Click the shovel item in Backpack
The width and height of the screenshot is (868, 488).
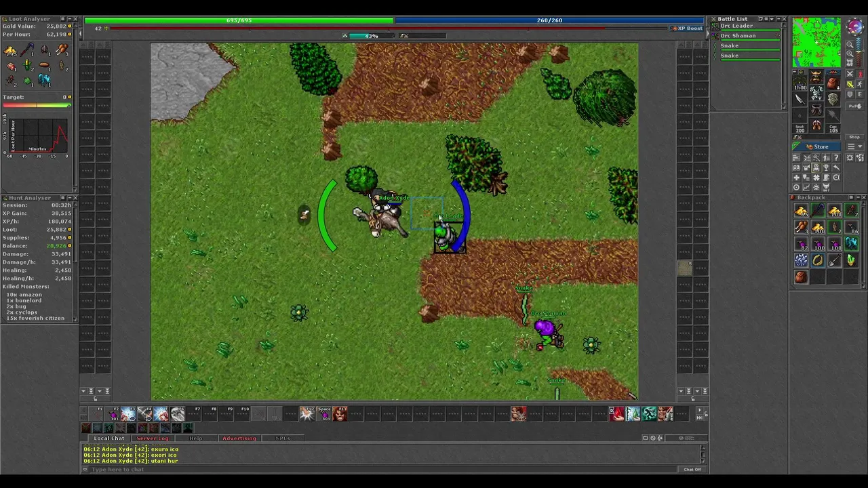coord(835,260)
